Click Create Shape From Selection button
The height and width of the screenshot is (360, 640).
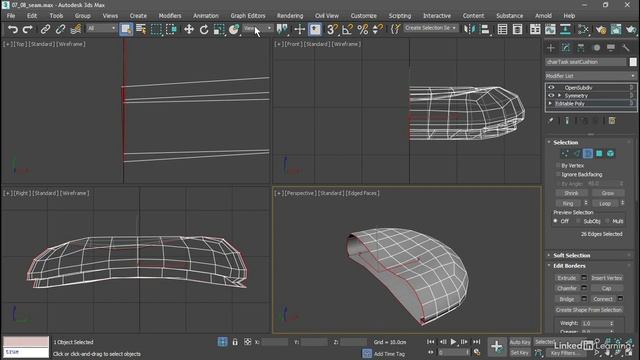pyautogui.click(x=589, y=310)
